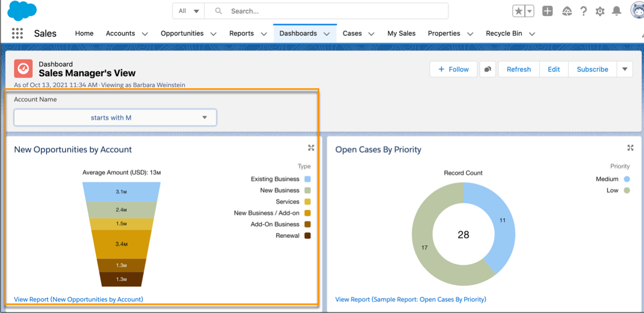Expand the Cases tab chevron menu
This screenshot has width=644, height=313.
(371, 34)
